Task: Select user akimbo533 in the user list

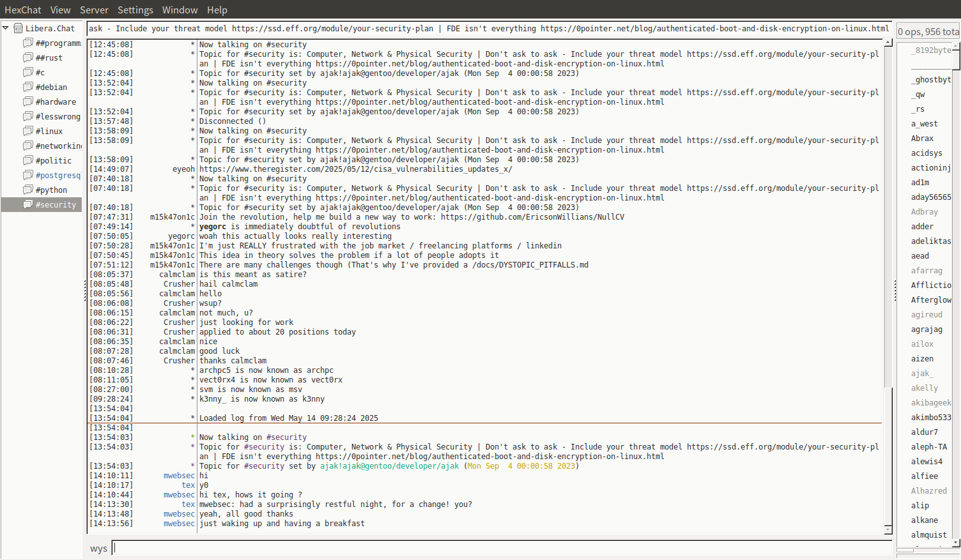Action: coord(931,418)
